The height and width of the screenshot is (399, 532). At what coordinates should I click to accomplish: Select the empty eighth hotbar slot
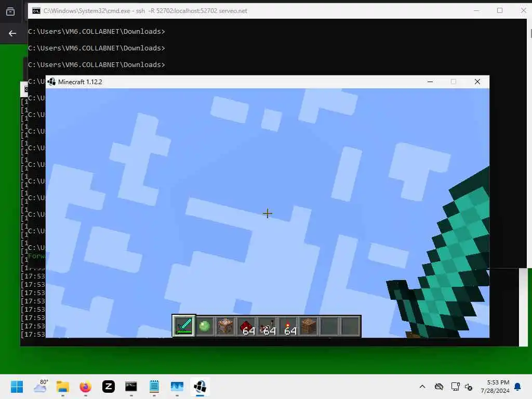click(x=330, y=326)
